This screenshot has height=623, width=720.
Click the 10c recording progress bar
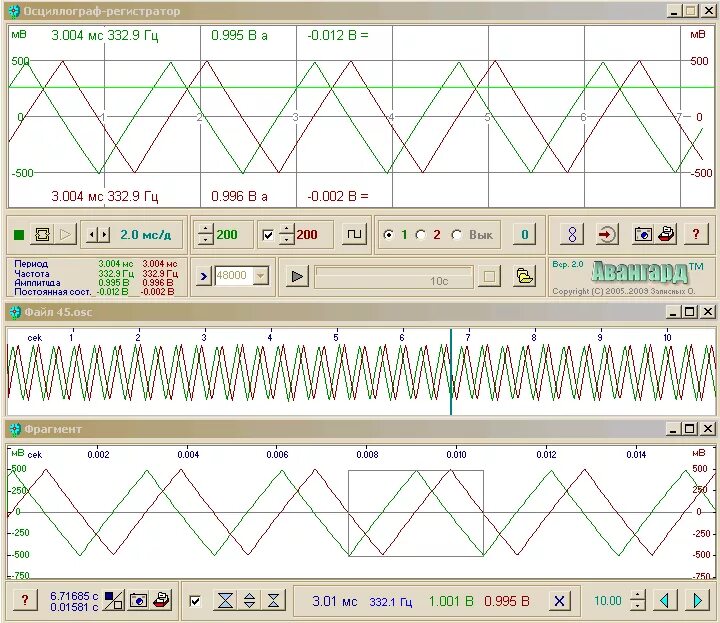coord(394,277)
